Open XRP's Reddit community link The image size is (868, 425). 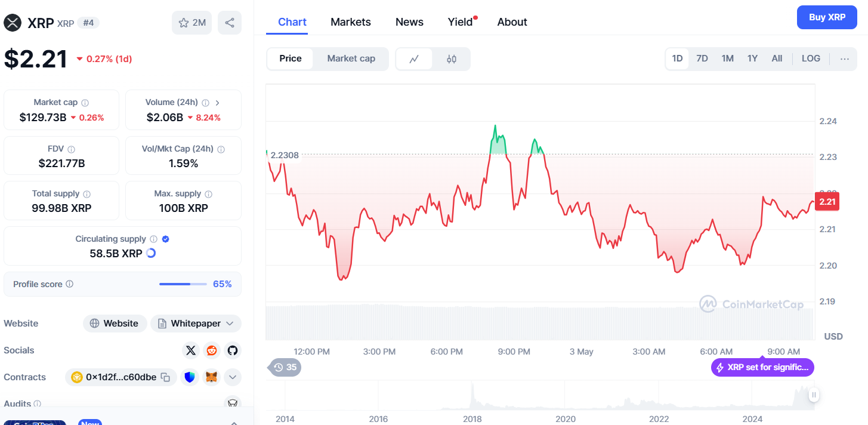pyautogui.click(x=211, y=350)
